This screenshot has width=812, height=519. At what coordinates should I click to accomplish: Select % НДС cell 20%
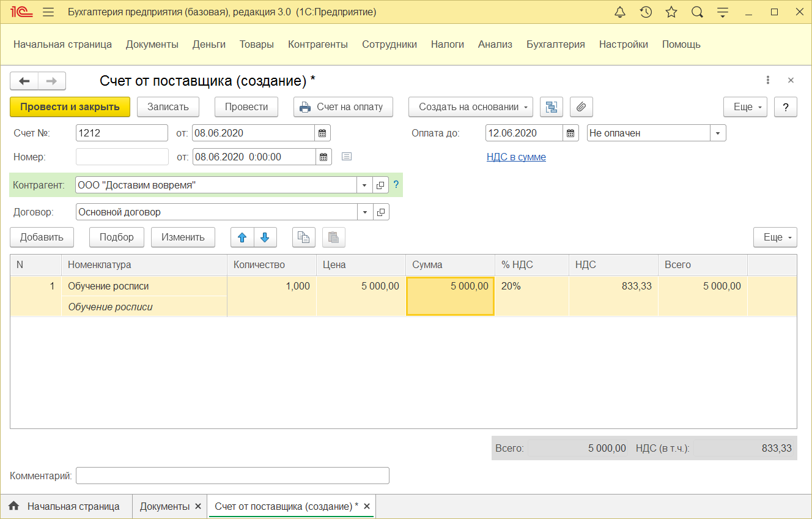[x=531, y=296]
